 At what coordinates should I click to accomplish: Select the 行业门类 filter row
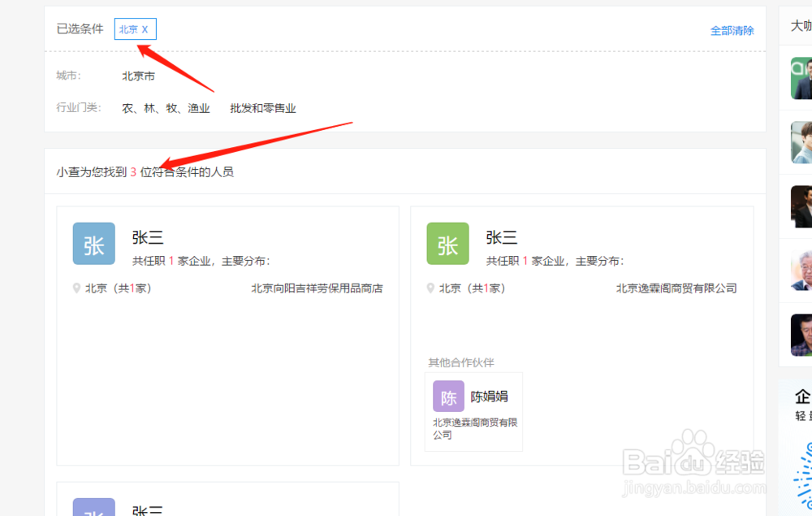coord(79,108)
